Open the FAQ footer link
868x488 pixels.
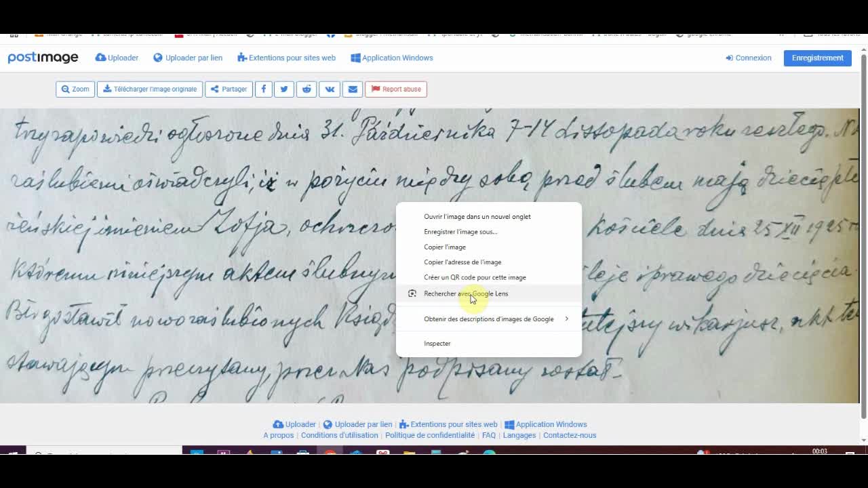(x=489, y=435)
